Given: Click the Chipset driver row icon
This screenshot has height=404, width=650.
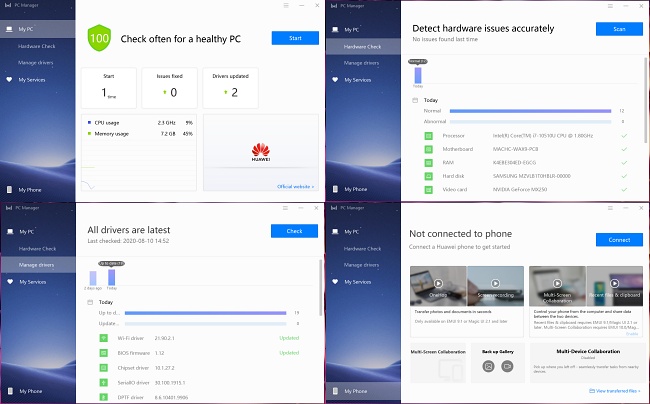Looking at the screenshot, I should (x=104, y=368).
